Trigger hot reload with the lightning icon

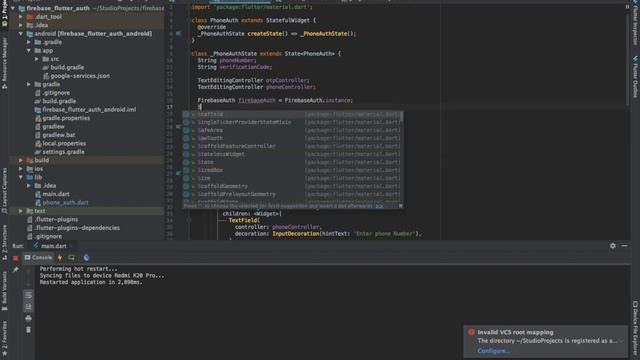[60, 258]
